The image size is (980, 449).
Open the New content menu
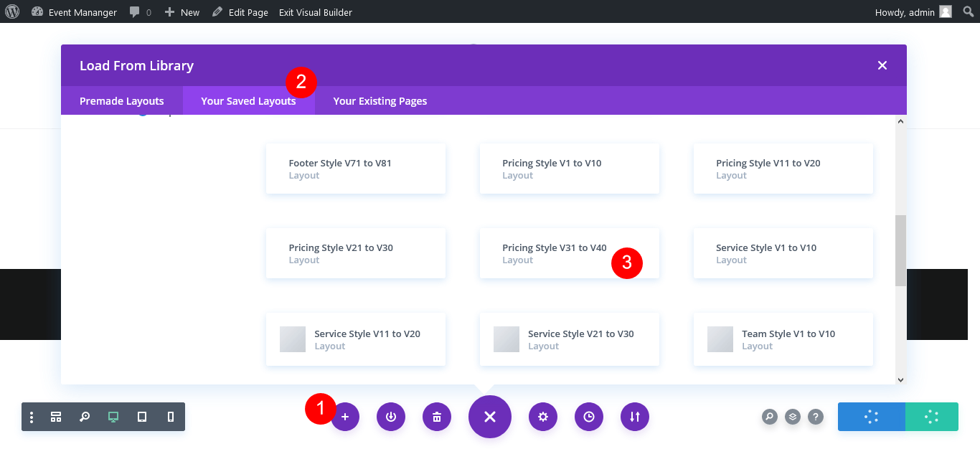(182, 12)
